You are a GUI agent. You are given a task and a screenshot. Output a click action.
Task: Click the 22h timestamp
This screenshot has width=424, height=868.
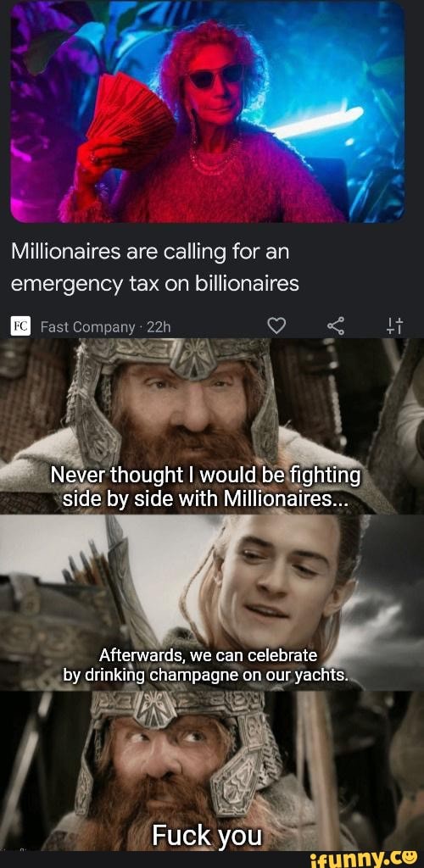click(159, 328)
